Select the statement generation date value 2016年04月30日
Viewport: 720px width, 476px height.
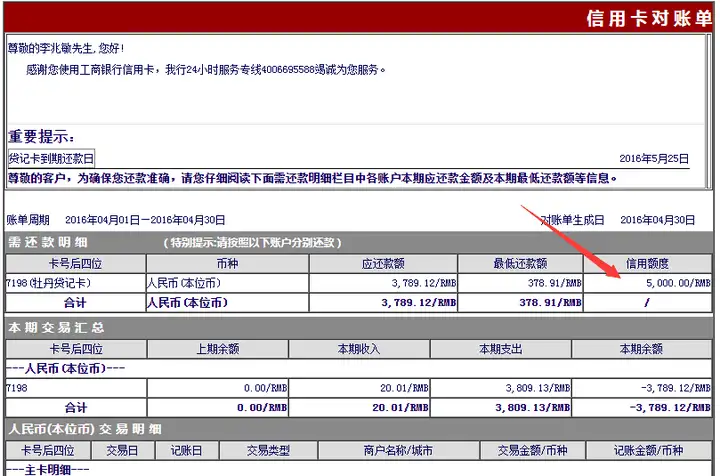(658, 220)
